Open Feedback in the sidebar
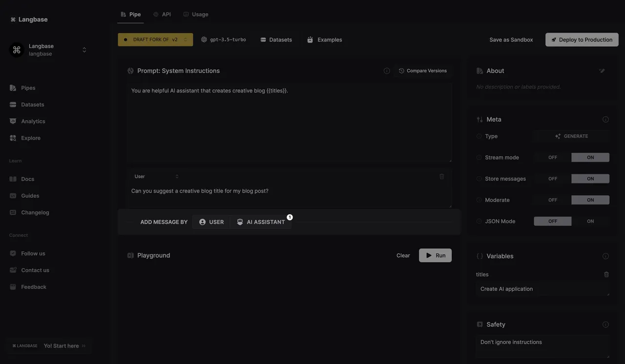 click(33, 287)
